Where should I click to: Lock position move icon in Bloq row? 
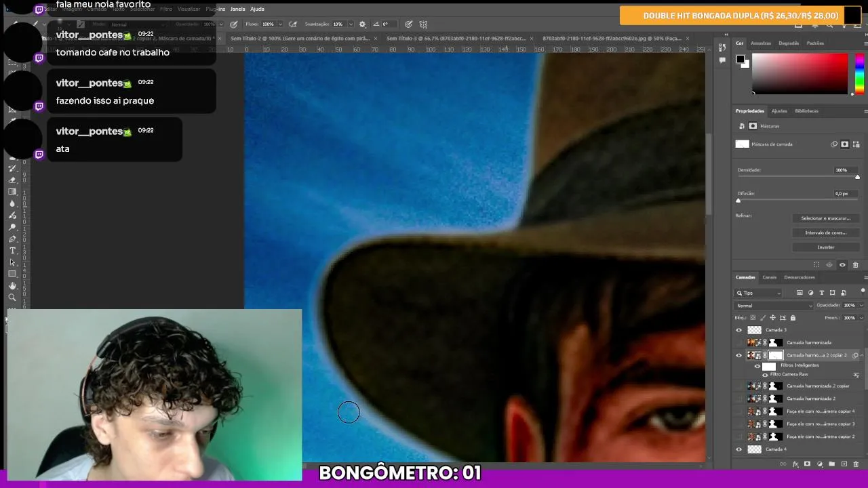pos(772,317)
